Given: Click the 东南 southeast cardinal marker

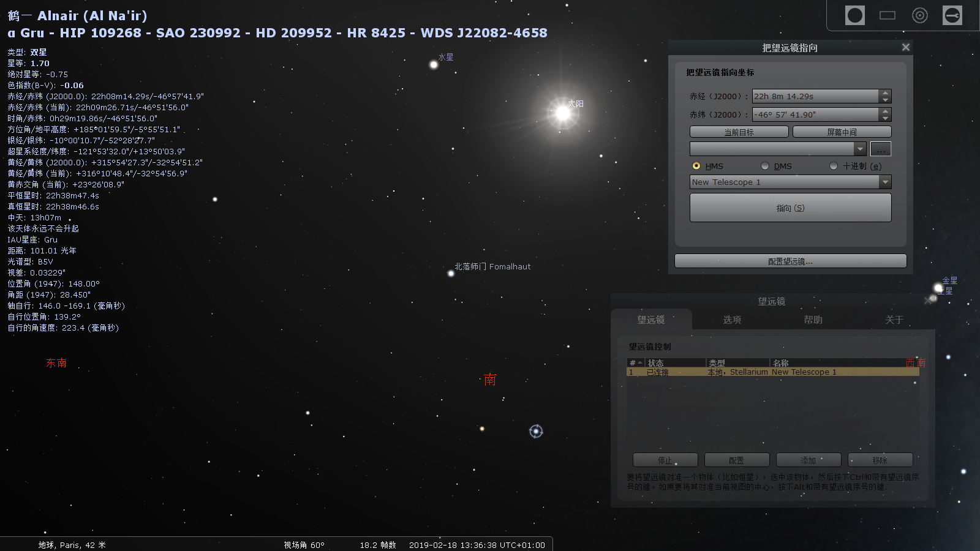Looking at the screenshot, I should coord(56,363).
